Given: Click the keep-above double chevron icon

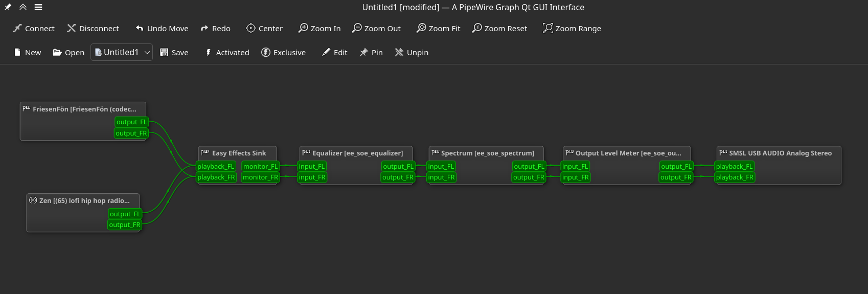Looking at the screenshot, I should [23, 7].
